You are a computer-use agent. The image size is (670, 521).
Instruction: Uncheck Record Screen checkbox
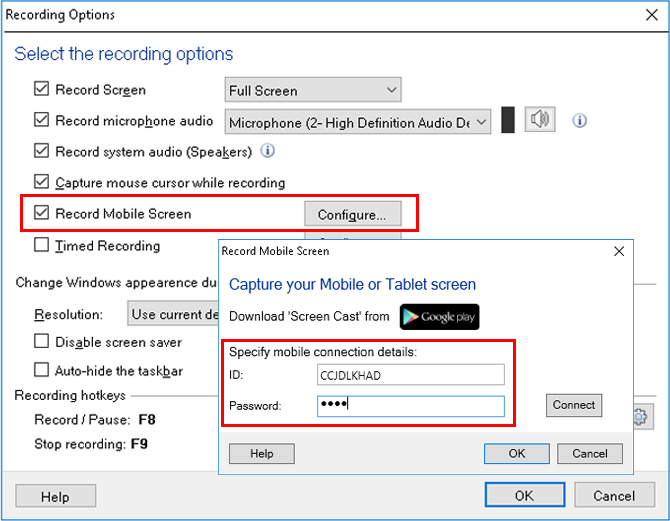[x=41, y=89]
